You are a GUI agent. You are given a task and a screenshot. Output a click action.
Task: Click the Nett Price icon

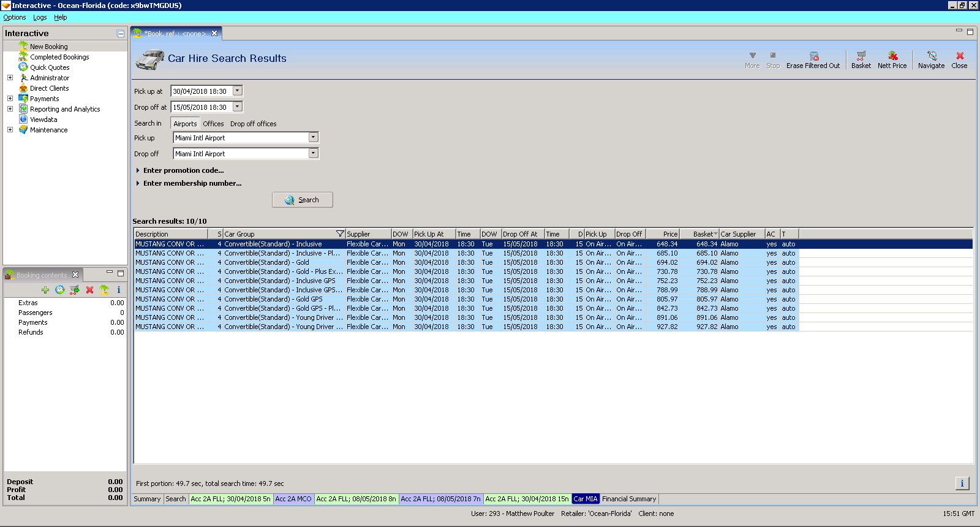892,56
